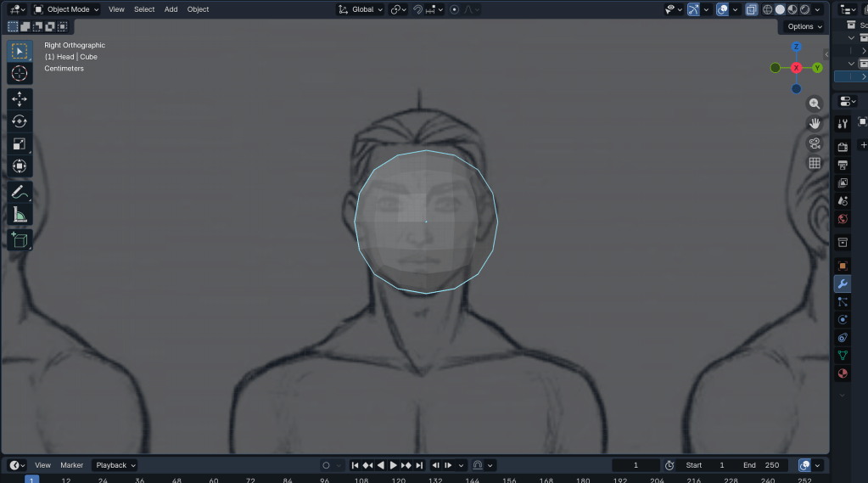Screen dimensions: 868x483
Task: Toggle proportional editing in header
Action: [x=455, y=9]
